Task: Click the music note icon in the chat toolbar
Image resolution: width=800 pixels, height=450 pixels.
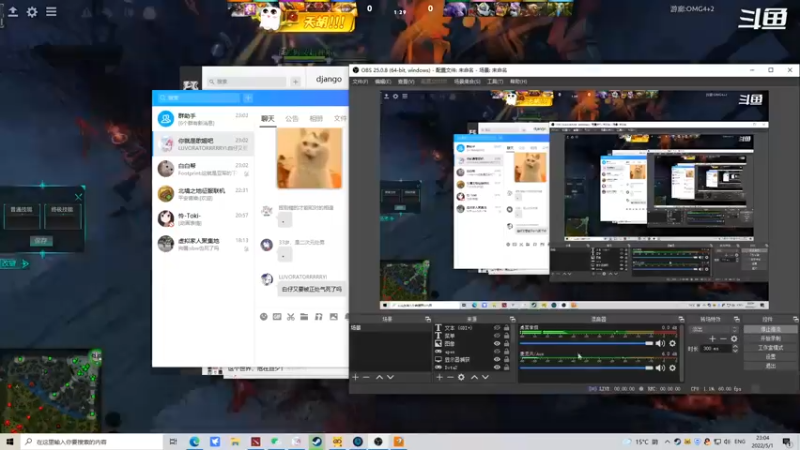Action: tap(318, 317)
